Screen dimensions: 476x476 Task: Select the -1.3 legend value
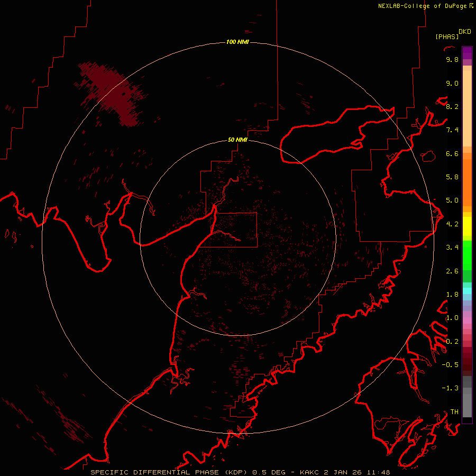[450, 388]
